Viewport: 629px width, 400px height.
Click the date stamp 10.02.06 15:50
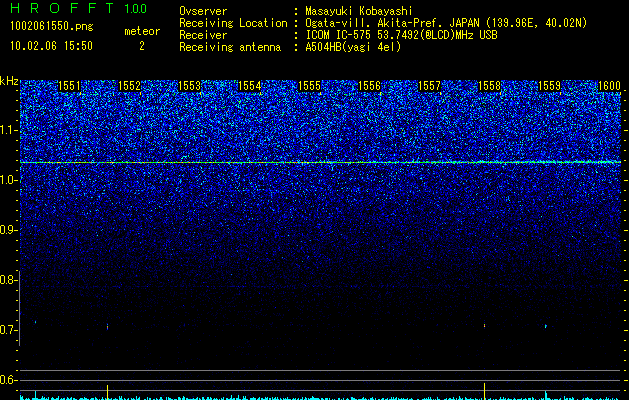point(51,46)
